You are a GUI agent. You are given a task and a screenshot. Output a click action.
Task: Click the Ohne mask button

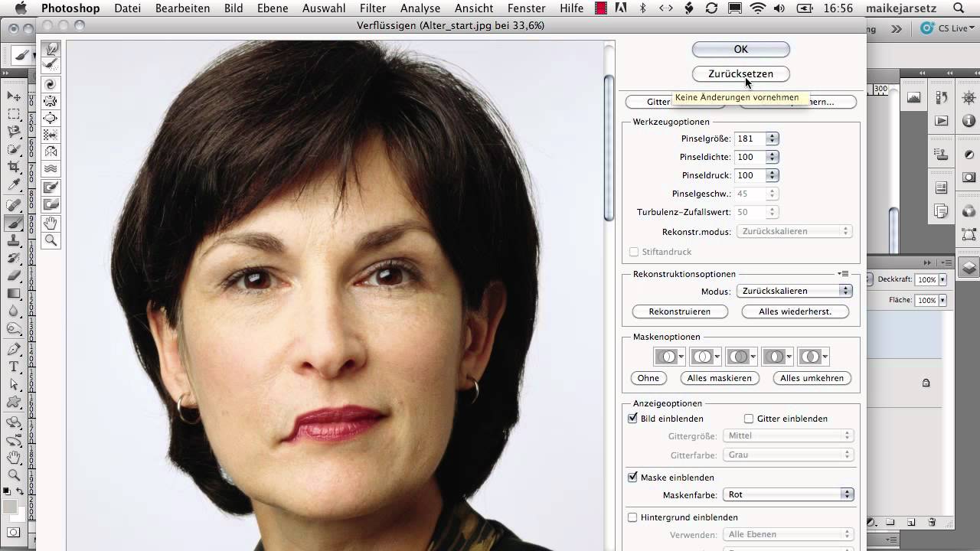(648, 378)
